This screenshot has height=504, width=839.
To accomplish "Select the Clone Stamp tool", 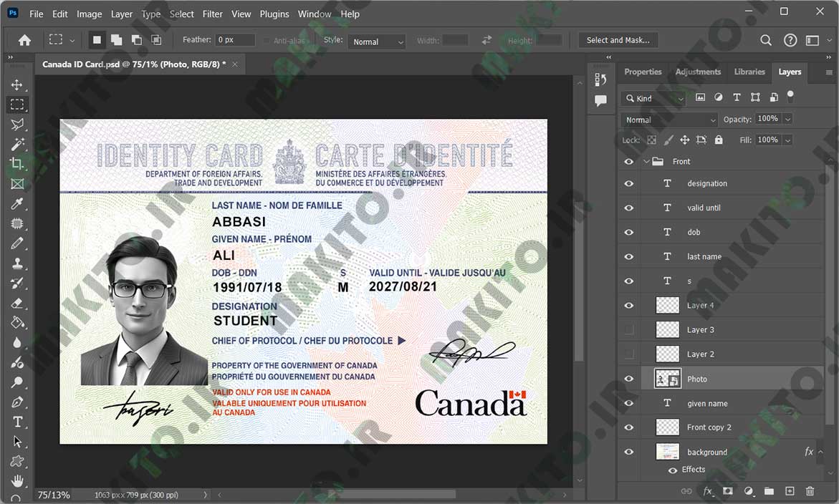I will [17, 263].
